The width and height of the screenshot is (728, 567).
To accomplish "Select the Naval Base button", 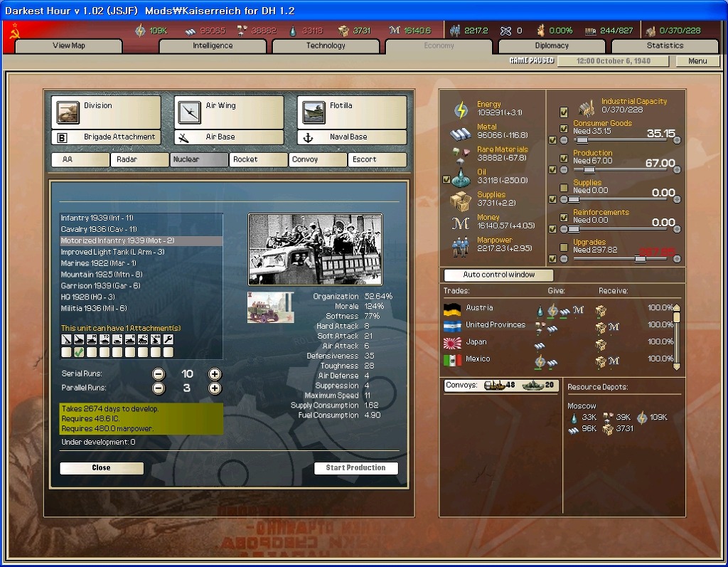I will pyautogui.click(x=352, y=137).
